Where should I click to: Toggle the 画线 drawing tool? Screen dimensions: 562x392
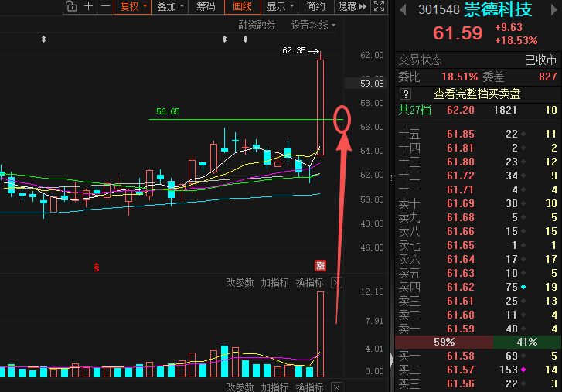(242, 6)
